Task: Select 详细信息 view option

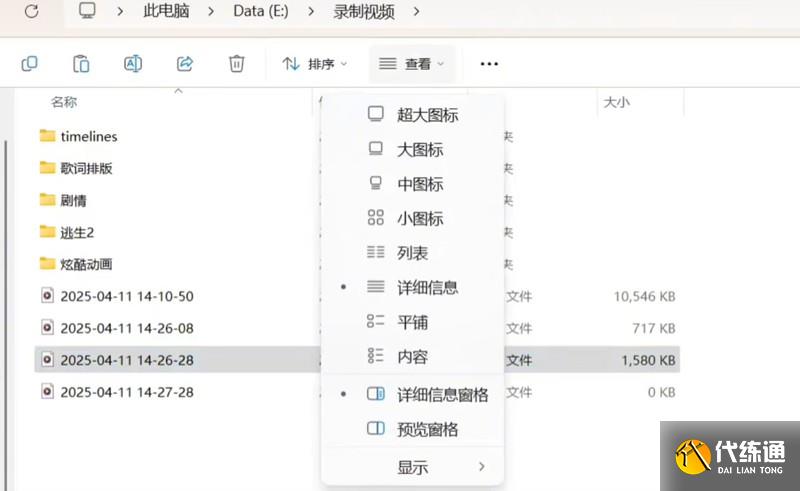Action: [x=412, y=287]
